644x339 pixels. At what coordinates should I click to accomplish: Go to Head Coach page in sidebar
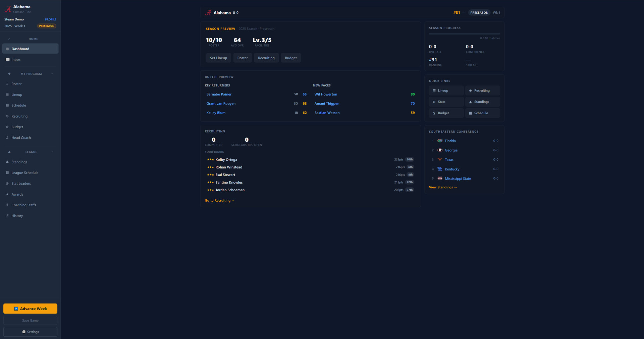pyautogui.click(x=21, y=138)
